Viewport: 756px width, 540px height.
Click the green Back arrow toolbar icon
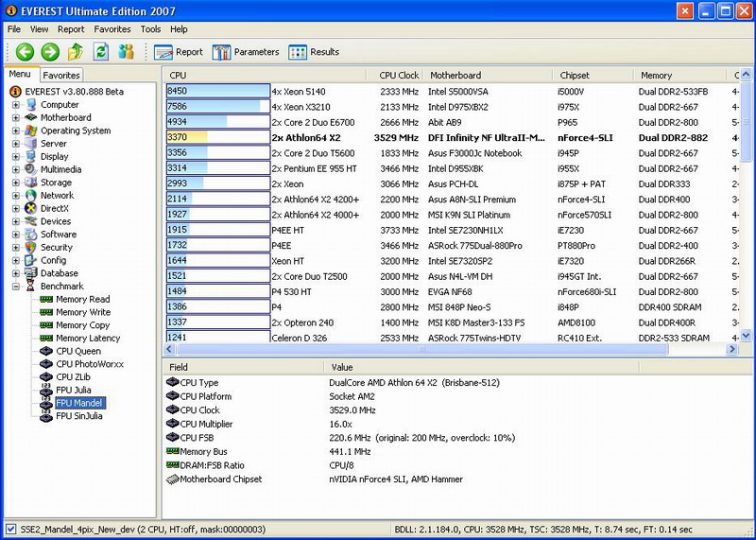(x=25, y=52)
